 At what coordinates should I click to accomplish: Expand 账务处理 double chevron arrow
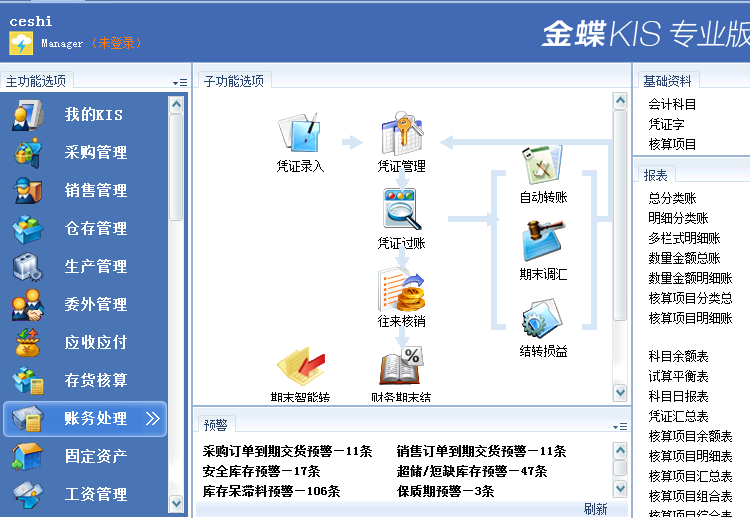click(x=153, y=419)
